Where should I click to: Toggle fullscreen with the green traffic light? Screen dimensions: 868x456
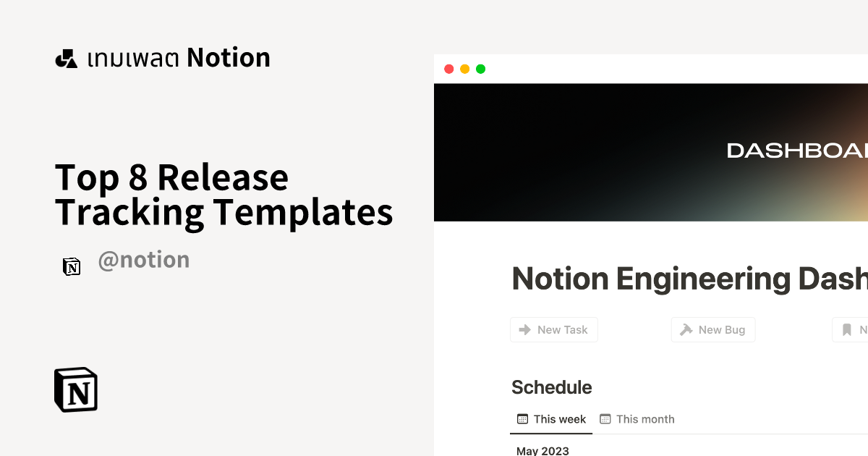point(480,69)
